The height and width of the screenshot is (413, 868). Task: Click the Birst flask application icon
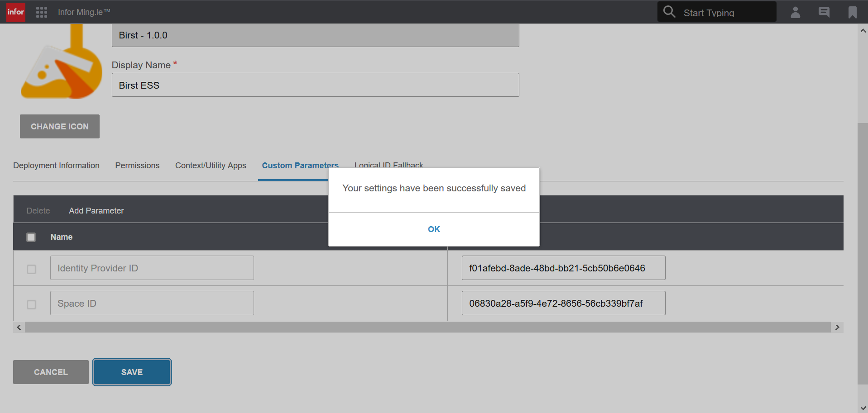tap(62, 62)
